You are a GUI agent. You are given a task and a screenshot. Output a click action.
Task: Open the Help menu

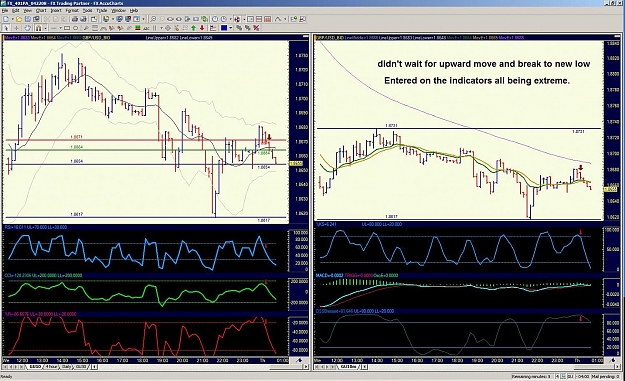pyautogui.click(x=134, y=10)
